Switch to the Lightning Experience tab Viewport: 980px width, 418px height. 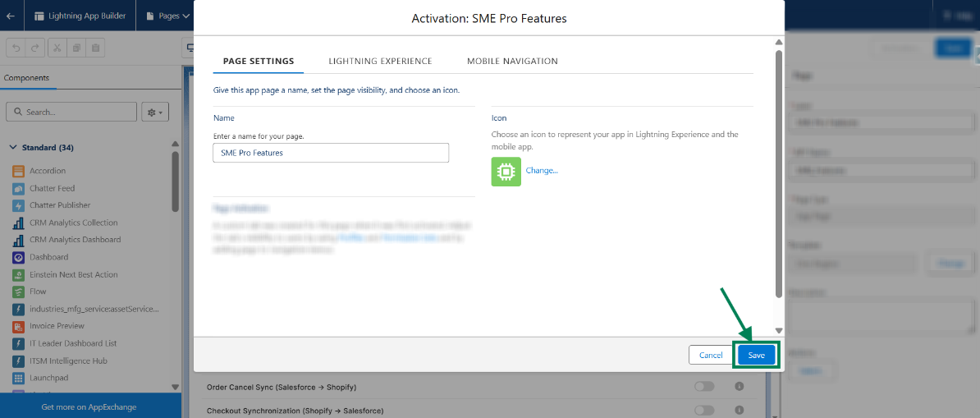point(380,61)
